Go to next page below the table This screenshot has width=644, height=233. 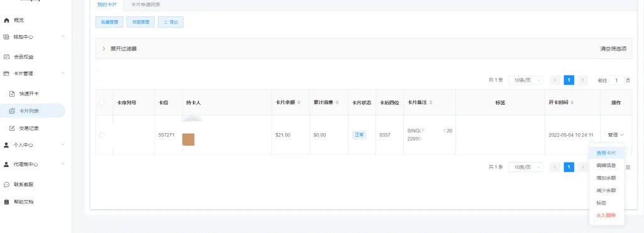point(582,167)
